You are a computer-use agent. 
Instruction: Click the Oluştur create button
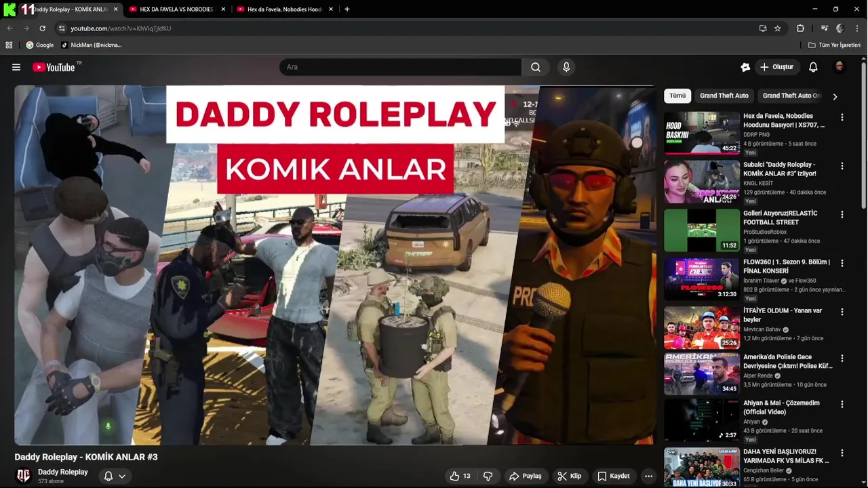(x=777, y=67)
